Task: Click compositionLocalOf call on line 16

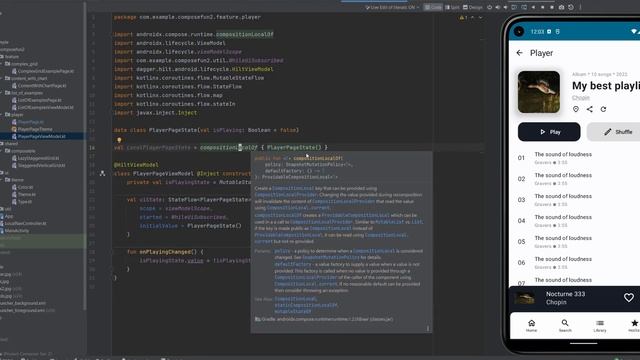Action: click(229, 147)
